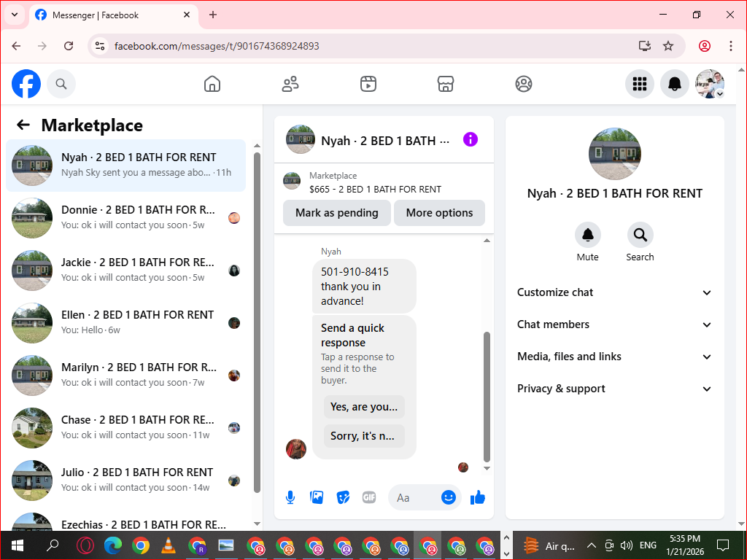
Task: Click the Mark as pending button
Action: pos(337,213)
